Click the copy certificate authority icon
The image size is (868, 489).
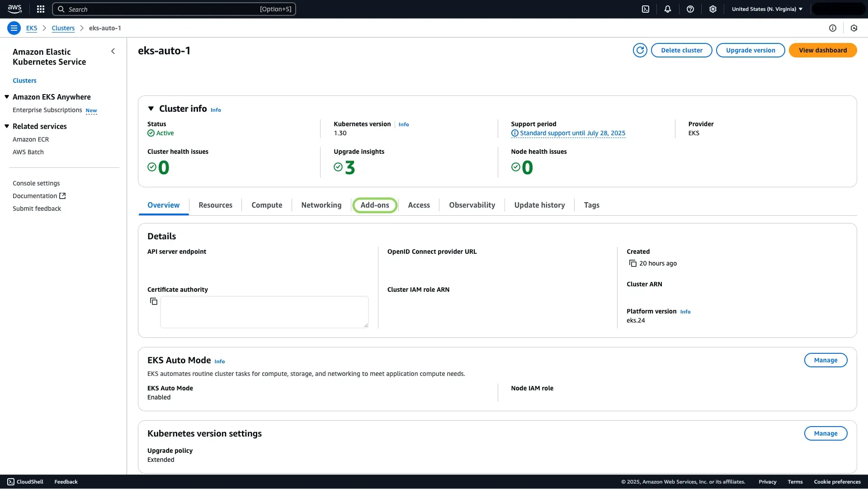coord(154,302)
